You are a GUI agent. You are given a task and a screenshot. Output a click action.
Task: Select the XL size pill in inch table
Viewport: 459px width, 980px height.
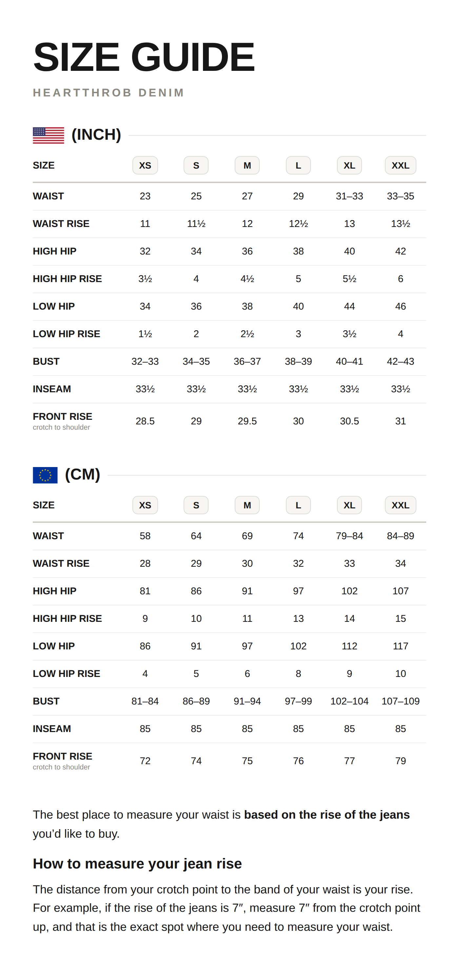[x=349, y=165]
